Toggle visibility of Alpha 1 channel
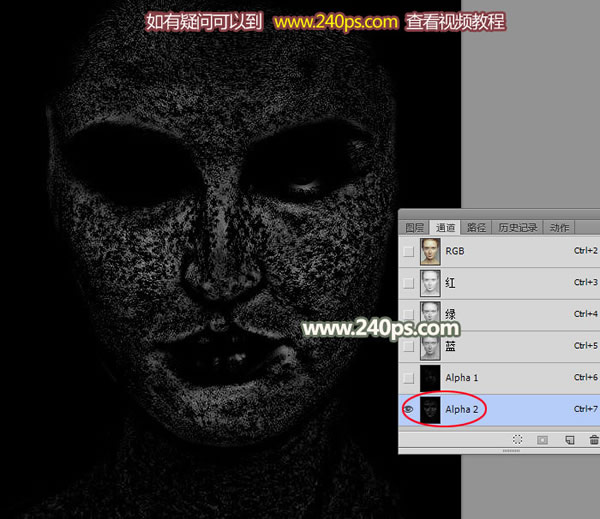 point(409,378)
